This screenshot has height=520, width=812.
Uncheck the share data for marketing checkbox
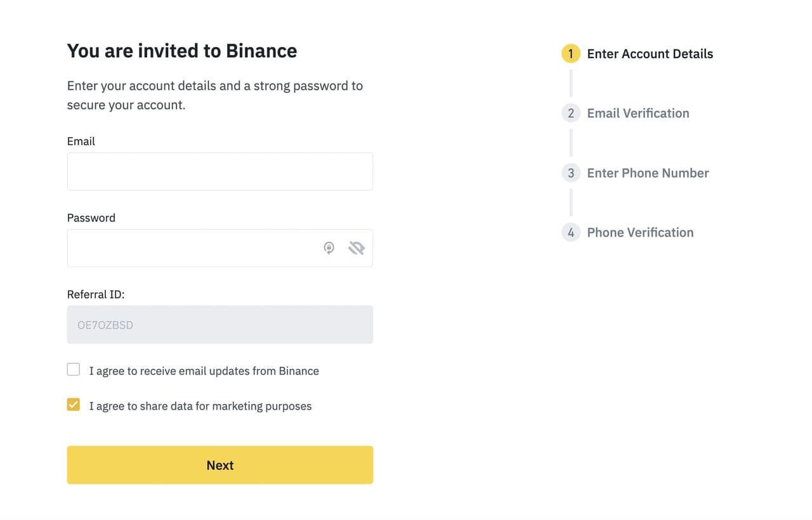pos(74,405)
